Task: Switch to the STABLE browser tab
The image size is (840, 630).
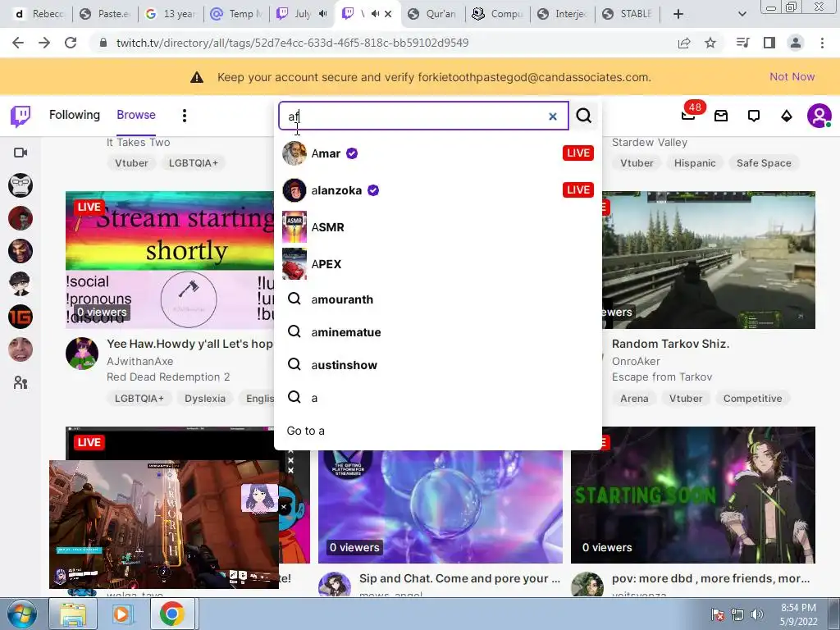Action: 629,14
